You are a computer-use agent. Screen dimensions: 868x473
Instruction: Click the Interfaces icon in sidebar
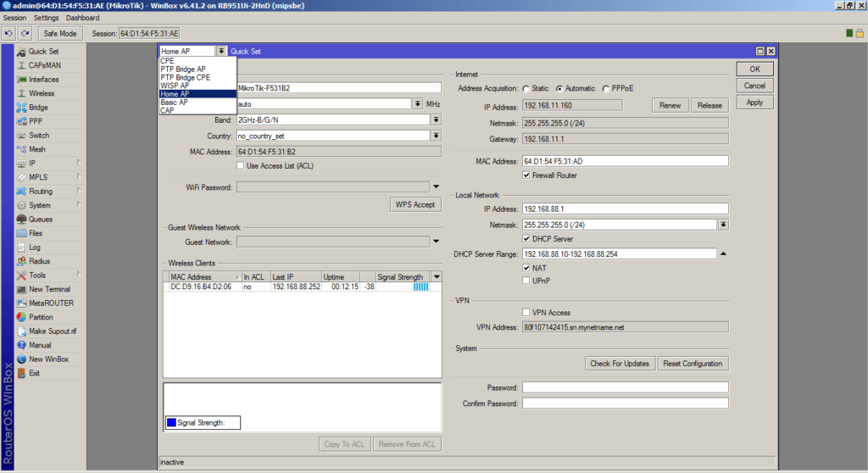[x=22, y=80]
